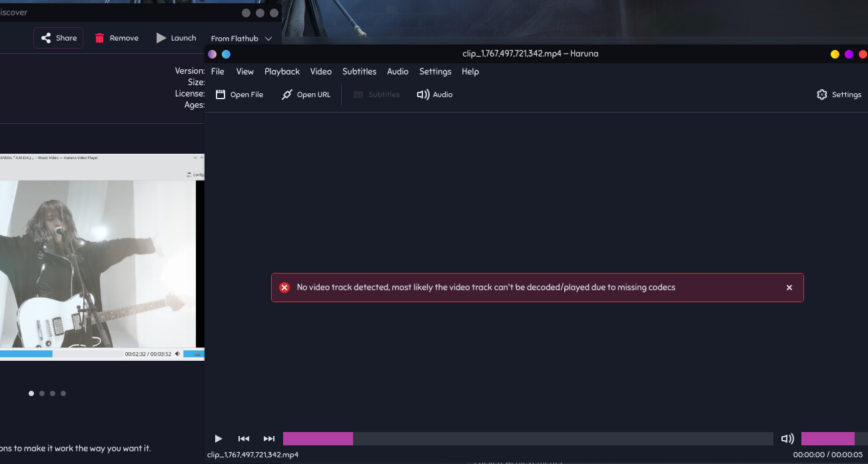The image size is (868, 464).
Task: Remove the app with the trash icon
Action: (100, 38)
